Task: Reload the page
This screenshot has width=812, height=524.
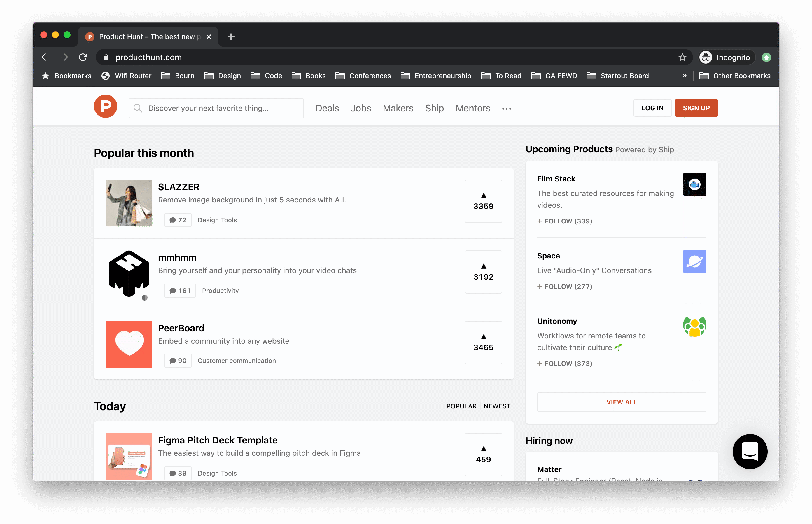Action: pos(83,57)
